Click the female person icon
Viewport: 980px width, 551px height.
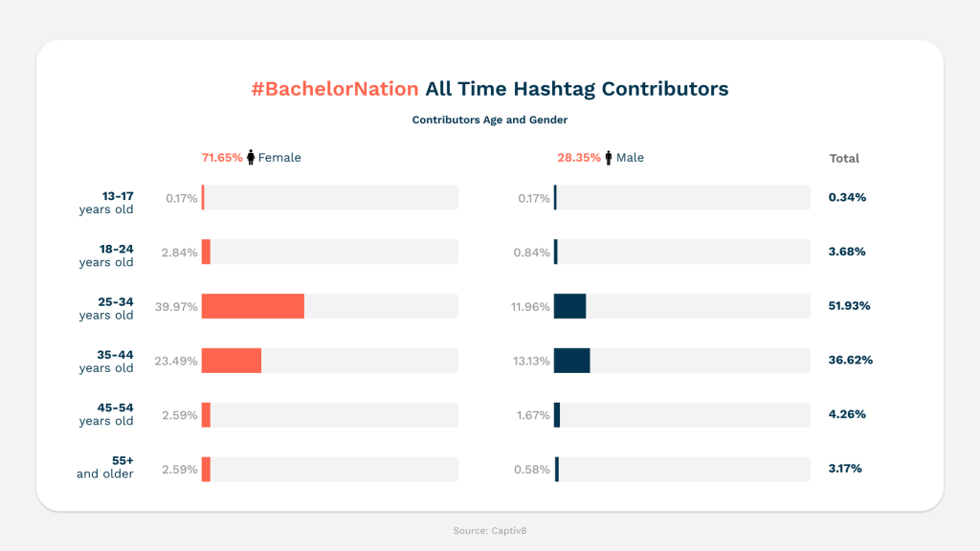pyautogui.click(x=251, y=158)
